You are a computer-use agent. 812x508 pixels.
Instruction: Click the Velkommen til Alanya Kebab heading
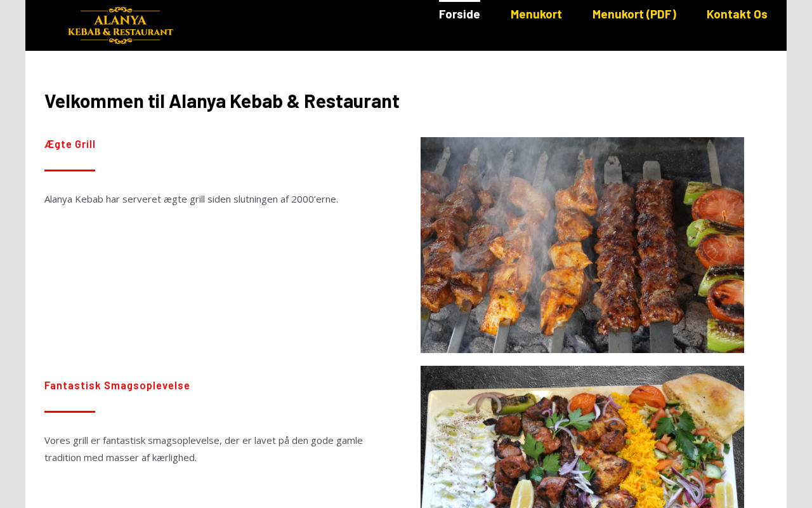222,101
